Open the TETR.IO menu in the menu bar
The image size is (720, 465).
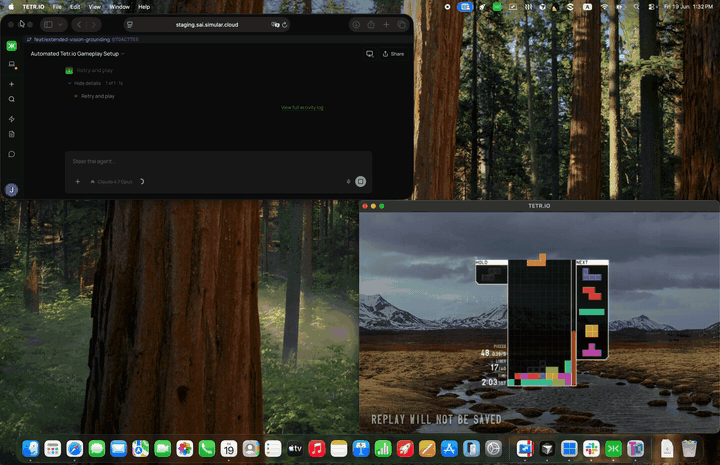[x=34, y=7]
